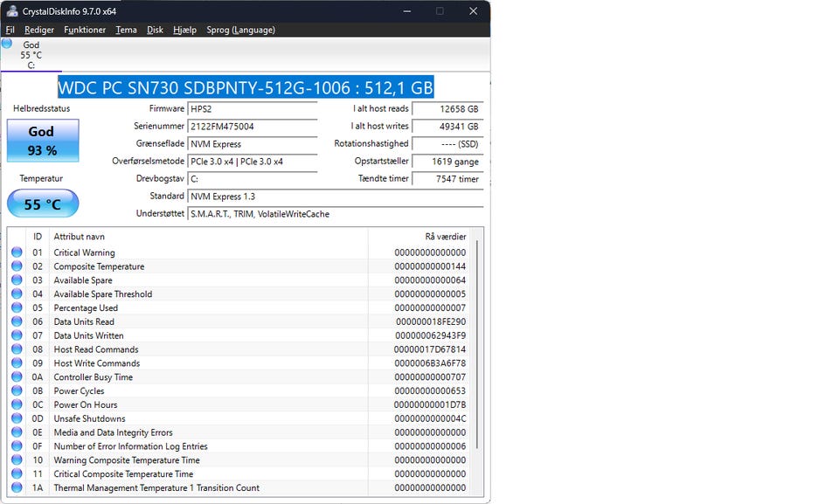This screenshot has width=839, height=504.
Task: Click raw value 00000000000653 of Power Cycles
Action: click(x=430, y=391)
